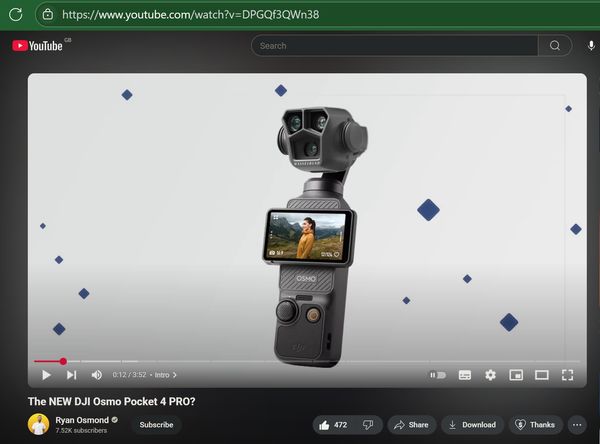Click the 0:12 / 3:52 time display
Image resolution: width=600 pixels, height=444 pixels.
129,375
